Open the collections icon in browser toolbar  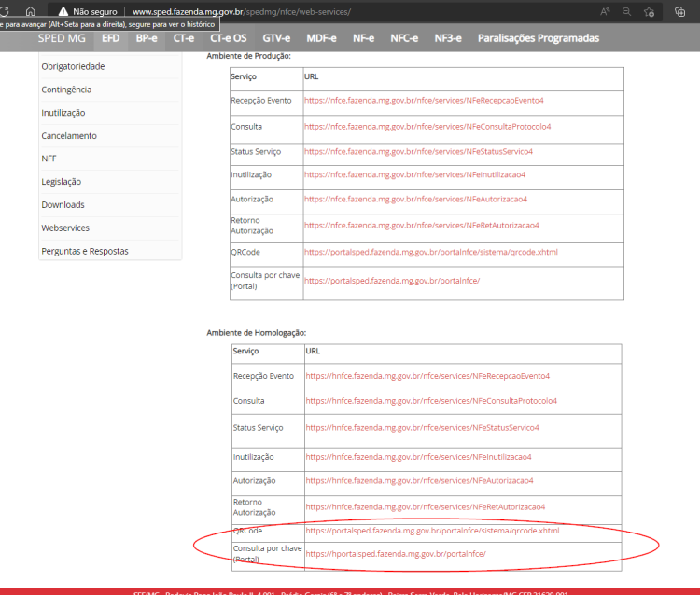click(x=679, y=11)
